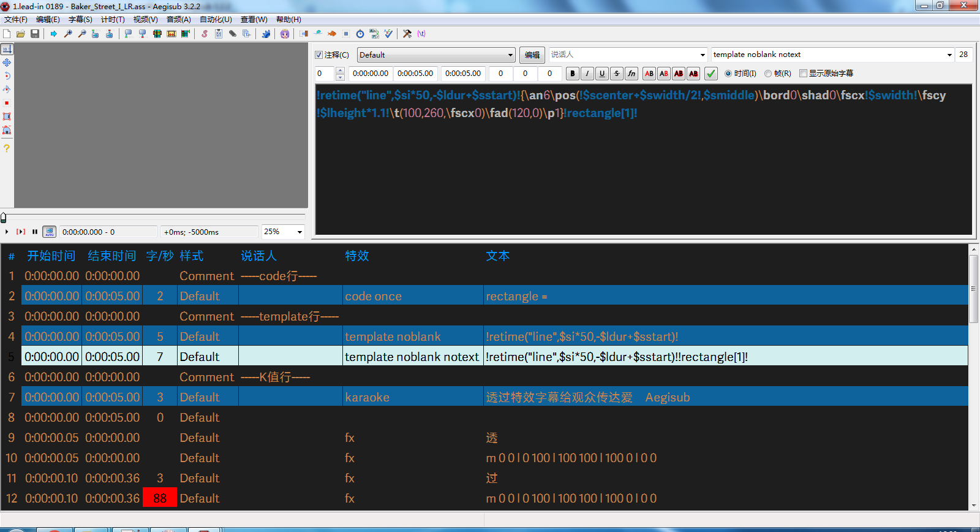Click subtitle grid vertical scrollbar
The width and height of the screenshot is (980, 532).
(973, 377)
